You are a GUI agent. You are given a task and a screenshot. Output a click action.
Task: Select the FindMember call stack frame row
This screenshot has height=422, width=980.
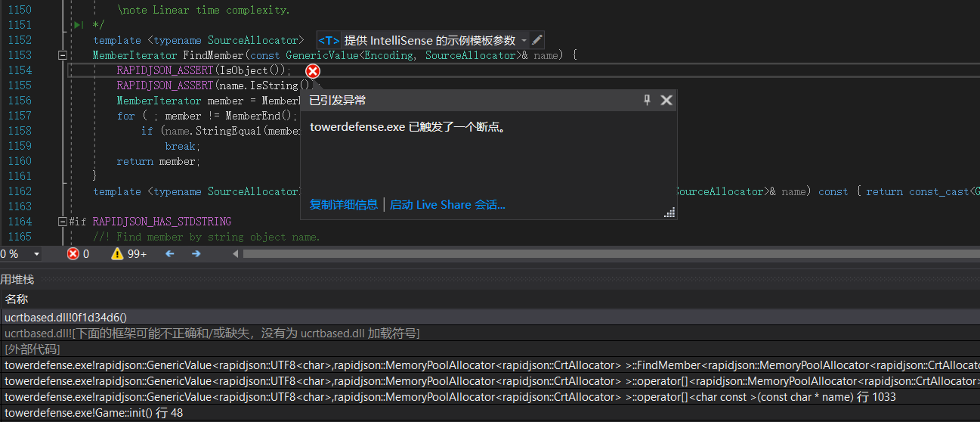pyautogui.click(x=490, y=365)
